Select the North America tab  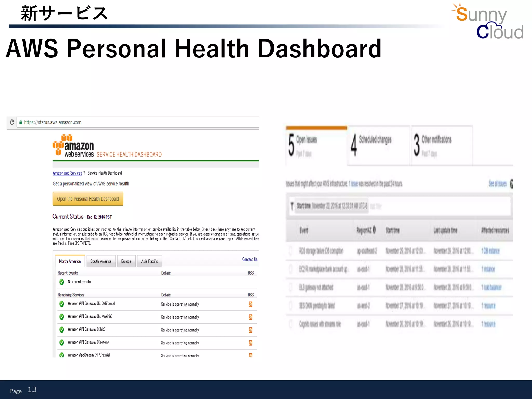pyautogui.click(x=70, y=261)
